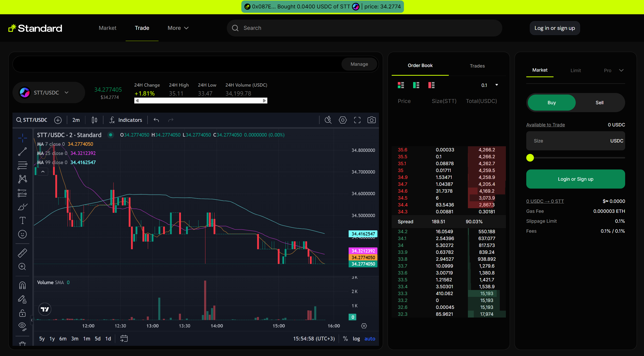Click the stats horizontal scrollbar left arrow
Viewport: 644px width, 356px height.
(137, 101)
